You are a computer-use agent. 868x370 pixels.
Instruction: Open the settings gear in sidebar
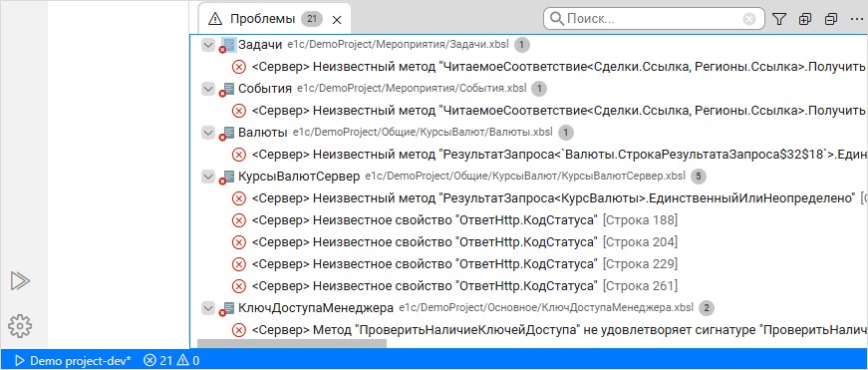(x=20, y=326)
